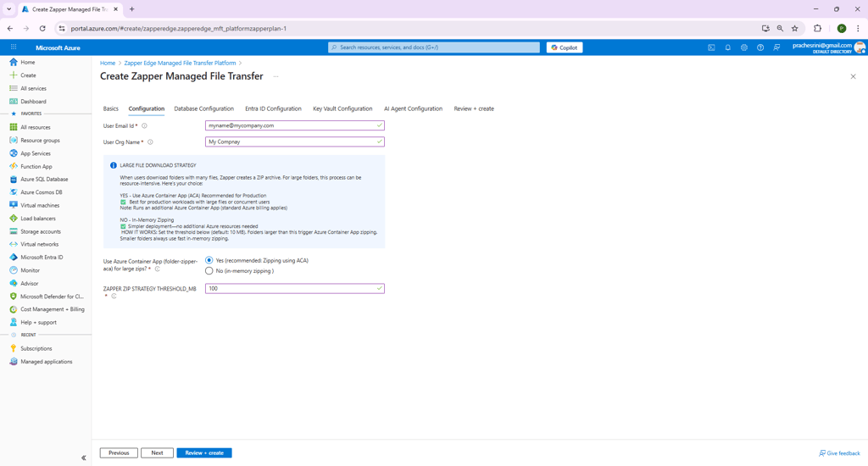Bookmark page with the star icon
This screenshot has width=868, height=466.
click(x=795, y=28)
